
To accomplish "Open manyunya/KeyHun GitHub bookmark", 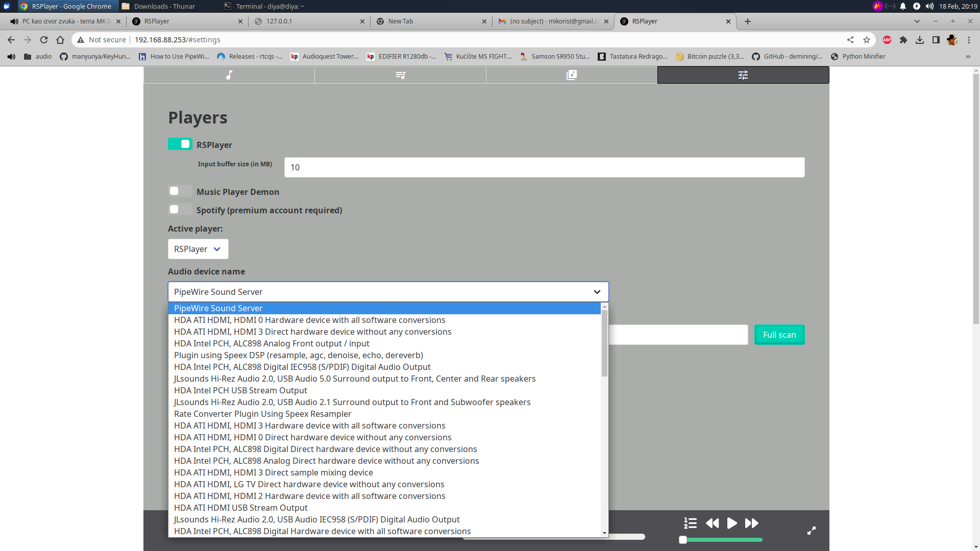I will click(x=95, y=57).
